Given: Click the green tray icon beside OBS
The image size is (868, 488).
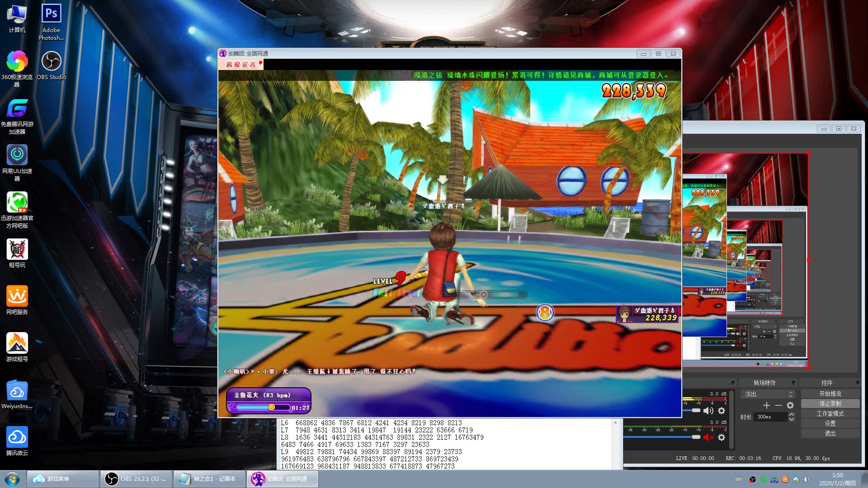Looking at the screenshot, I should point(763,479).
